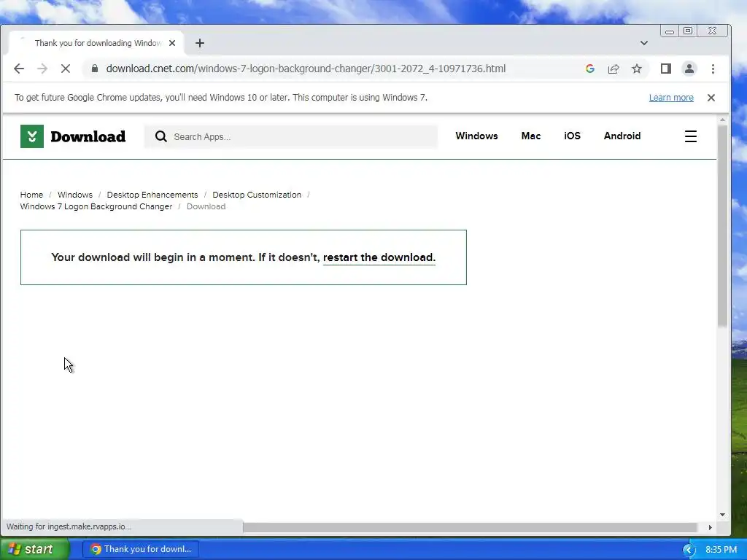Open the Android category
This screenshot has height=560, width=747.
point(622,136)
